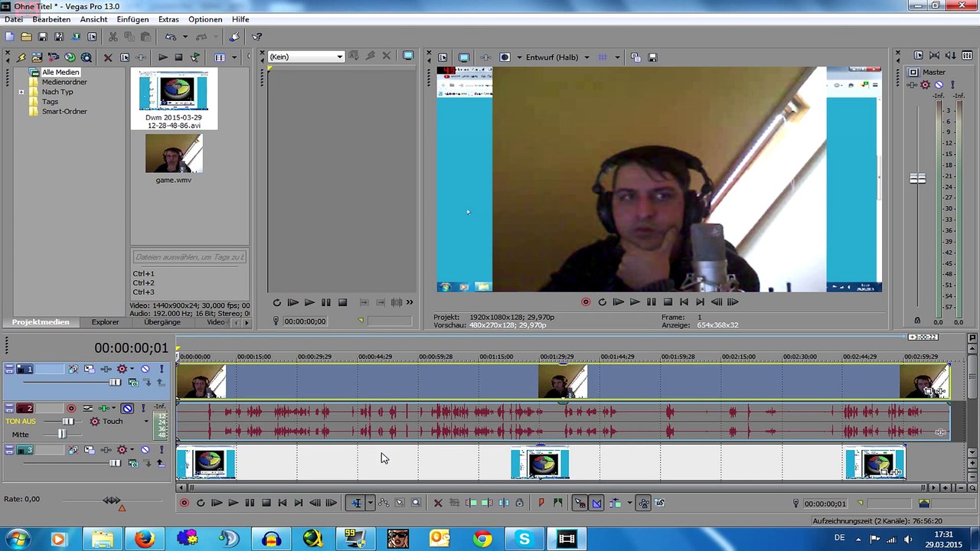
Task: Select the Smart-Ordner tree item
Action: point(64,112)
